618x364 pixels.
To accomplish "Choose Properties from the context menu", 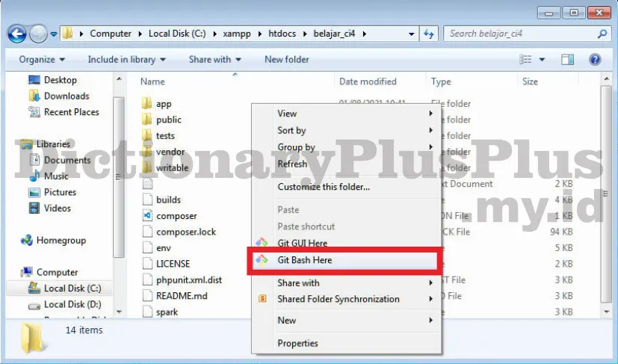I will tap(346, 344).
